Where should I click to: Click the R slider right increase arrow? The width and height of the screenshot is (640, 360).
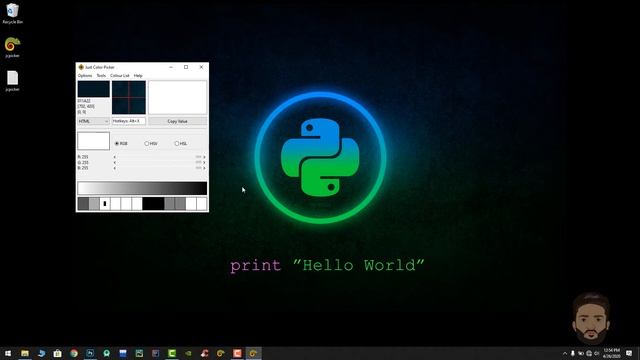coord(204,157)
